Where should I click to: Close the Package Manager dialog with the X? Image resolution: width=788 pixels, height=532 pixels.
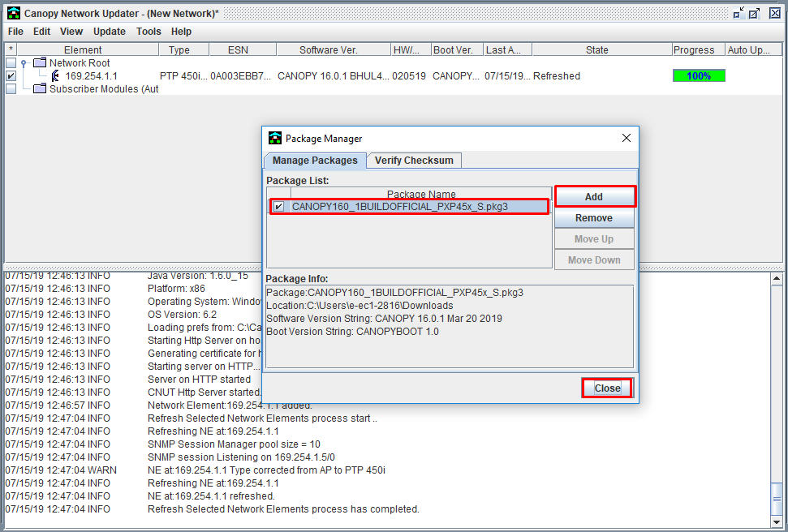tap(627, 138)
